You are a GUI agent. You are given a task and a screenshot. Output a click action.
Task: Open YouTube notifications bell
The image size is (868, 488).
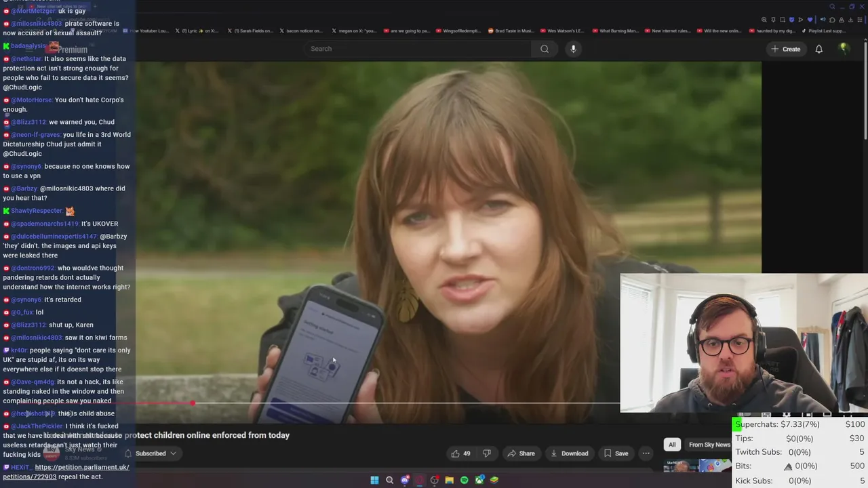pyautogui.click(x=818, y=49)
